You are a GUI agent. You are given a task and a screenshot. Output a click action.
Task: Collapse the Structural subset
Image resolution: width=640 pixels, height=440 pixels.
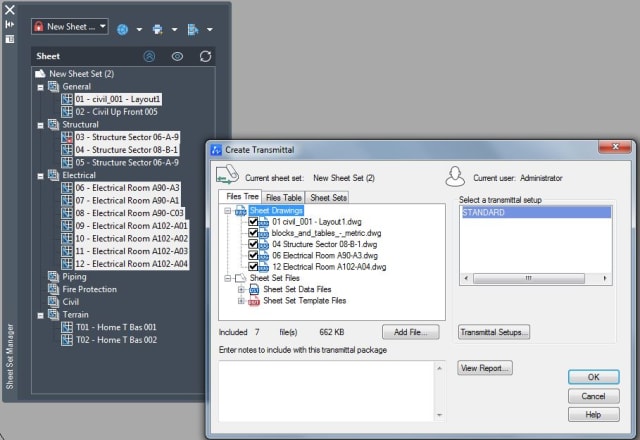pos(40,125)
